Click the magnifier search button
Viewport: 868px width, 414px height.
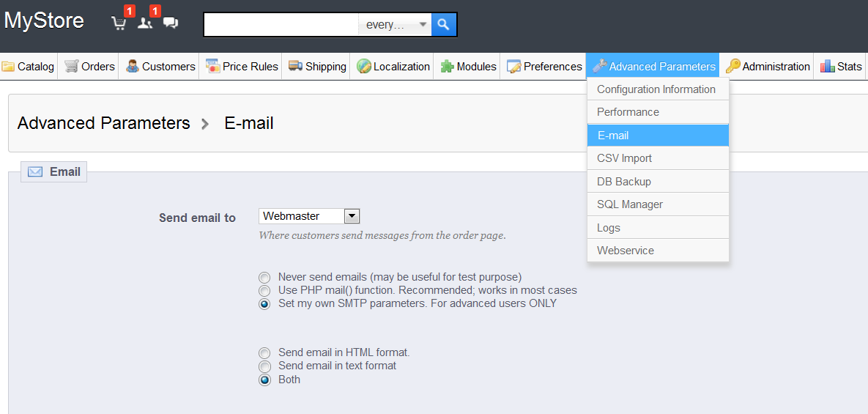pyautogui.click(x=443, y=24)
